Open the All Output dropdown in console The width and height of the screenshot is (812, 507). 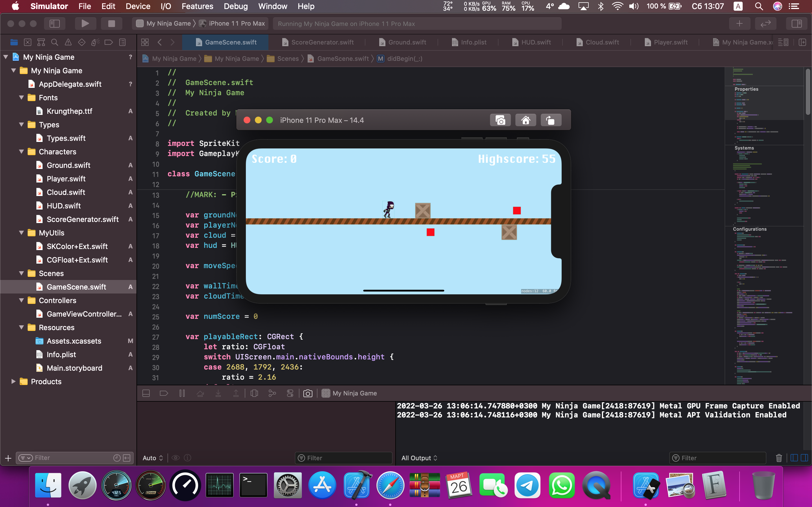pyautogui.click(x=419, y=458)
